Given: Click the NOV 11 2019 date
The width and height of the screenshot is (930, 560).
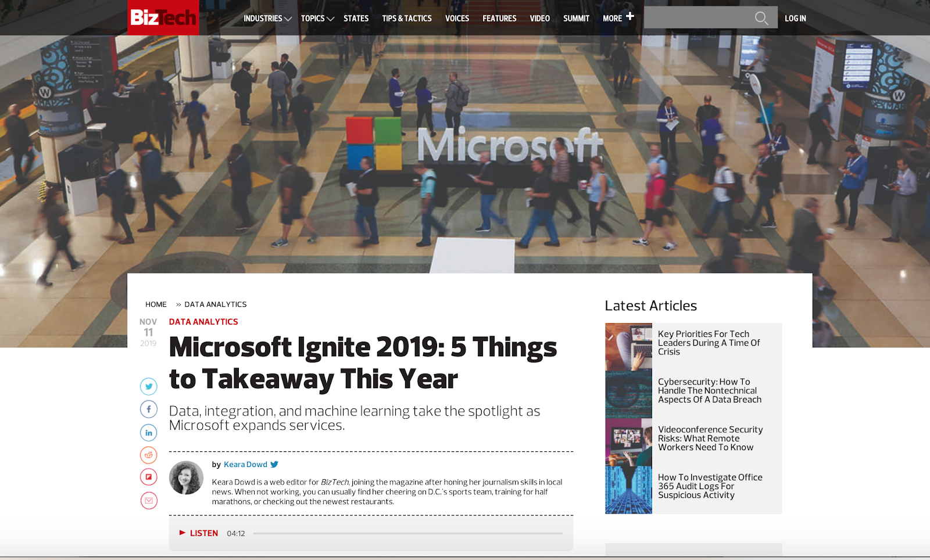Looking at the screenshot, I should point(148,332).
